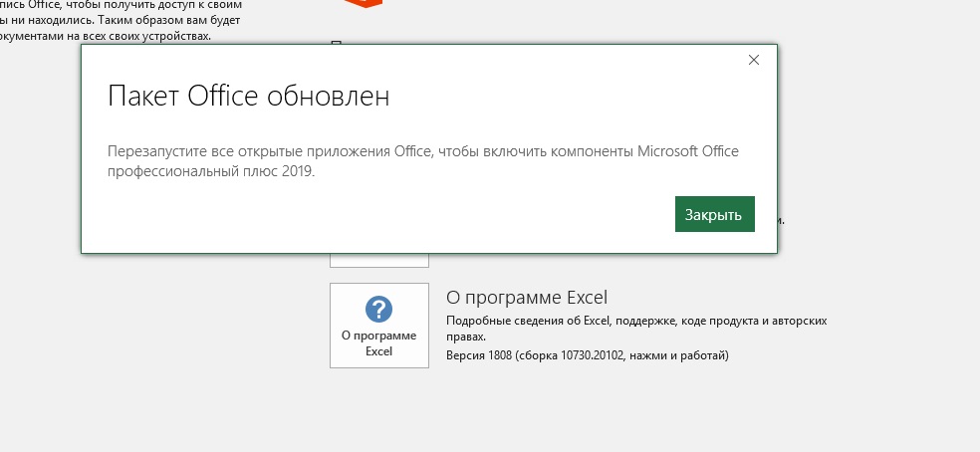
Task: Select the Версия 1808 version line
Action: (588, 354)
